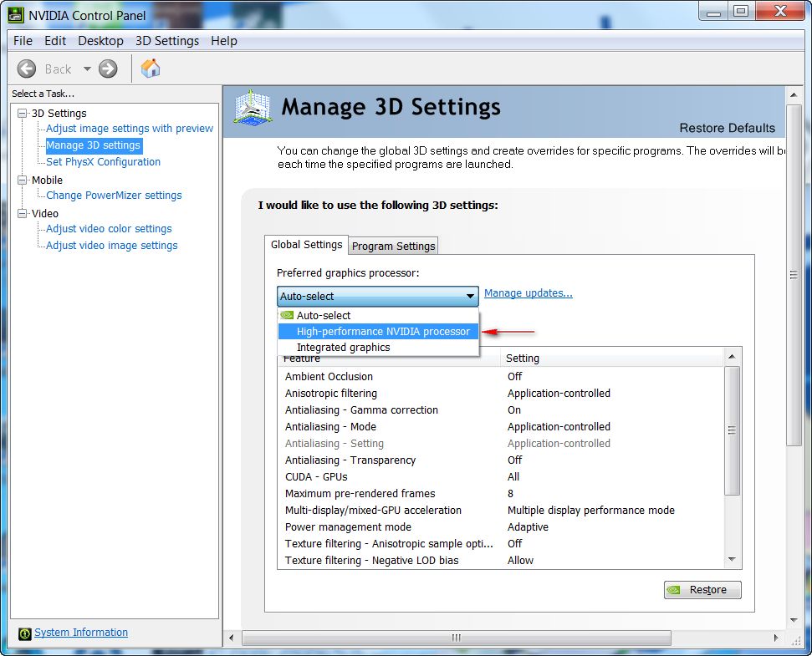This screenshot has width=812, height=656.
Task: Click the Forward arrow button
Action: coord(108,69)
